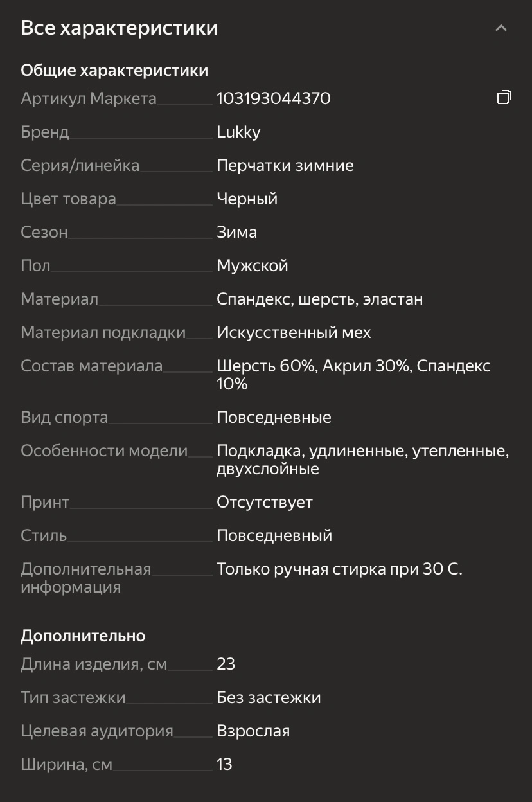
Task: Click the Отсутствует print value
Action: tap(265, 502)
